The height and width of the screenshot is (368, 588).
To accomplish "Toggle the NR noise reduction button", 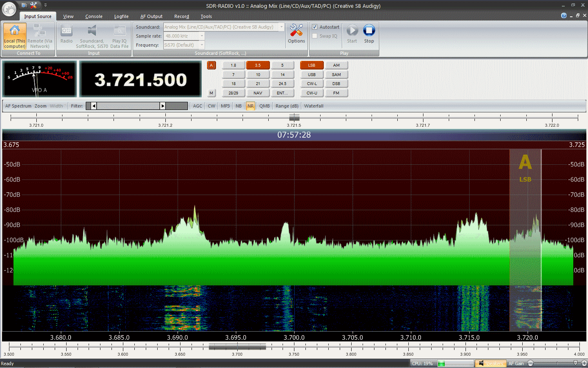I will 250,105.
